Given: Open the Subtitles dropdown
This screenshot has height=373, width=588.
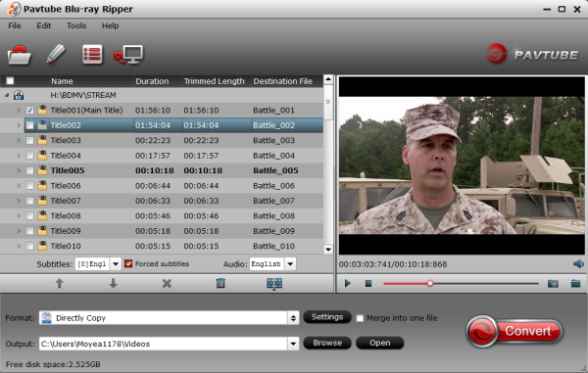Looking at the screenshot, I should [x=116, y=264].
